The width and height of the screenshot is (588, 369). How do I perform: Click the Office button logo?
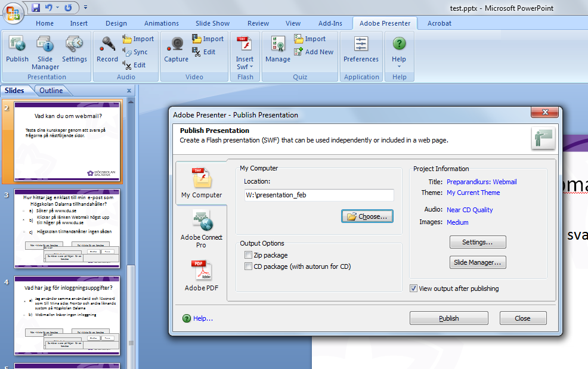click(13, 13)
